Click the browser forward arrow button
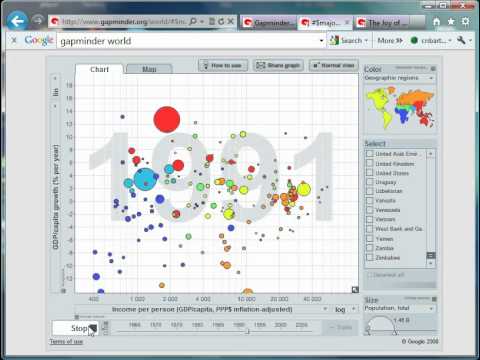The width and height of the screenshot is (480, 360). [38, 20]
